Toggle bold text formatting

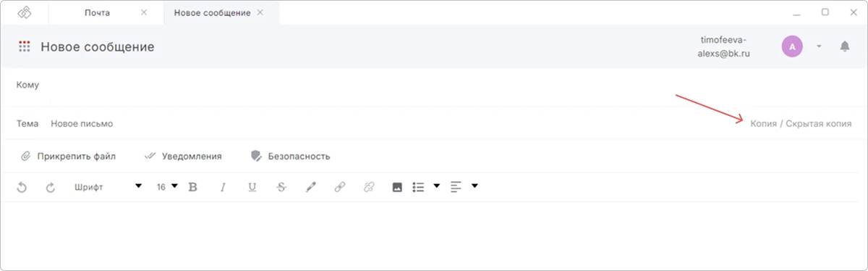192,187
